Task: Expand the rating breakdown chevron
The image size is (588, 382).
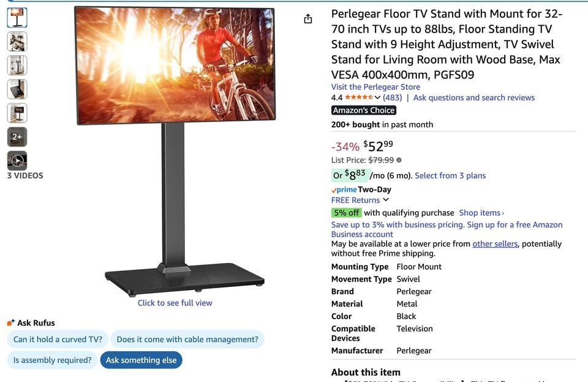Action: pos(378,97)
